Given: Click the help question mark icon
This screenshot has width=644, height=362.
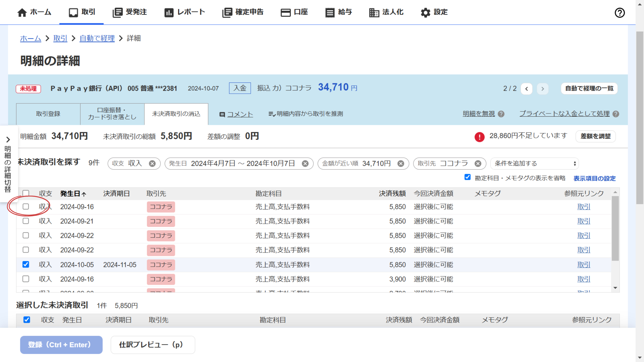Looking at the screenshot, I should 620,13.
